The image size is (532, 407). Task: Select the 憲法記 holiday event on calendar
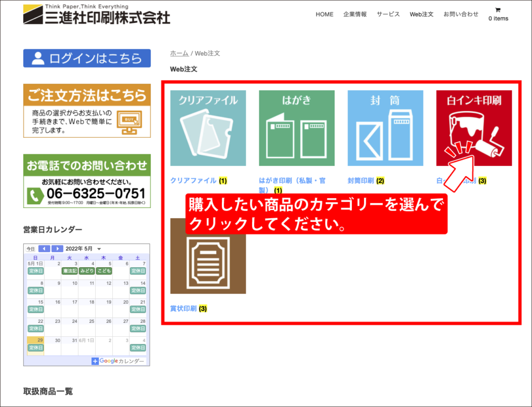(x=70, y=271)
